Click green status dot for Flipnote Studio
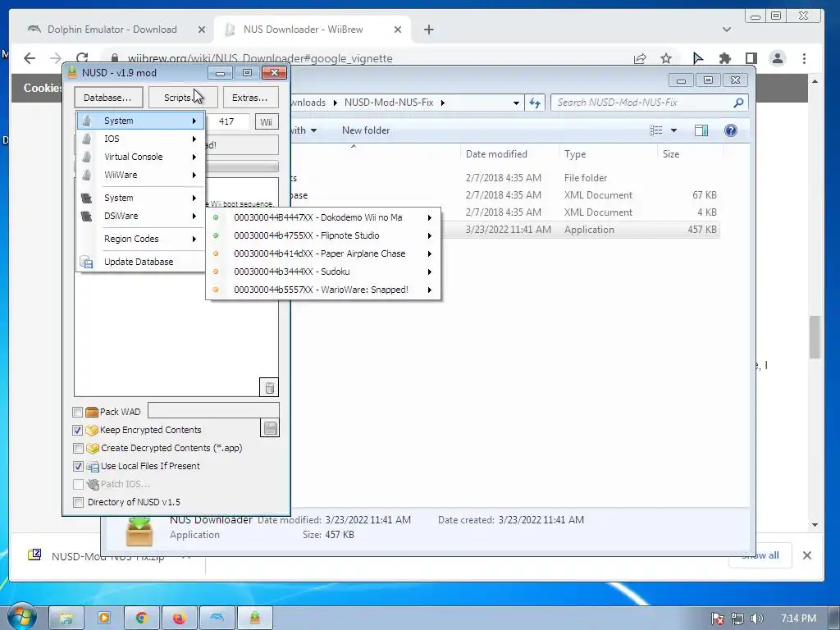 216,235
